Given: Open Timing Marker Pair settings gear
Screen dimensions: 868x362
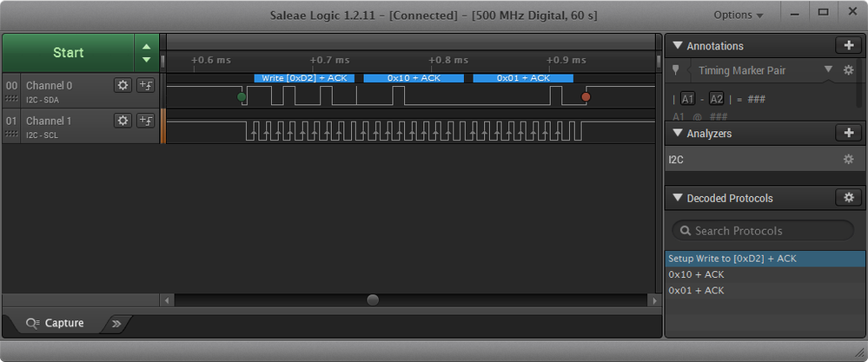Looking at the screenshot, I should 848,70.
